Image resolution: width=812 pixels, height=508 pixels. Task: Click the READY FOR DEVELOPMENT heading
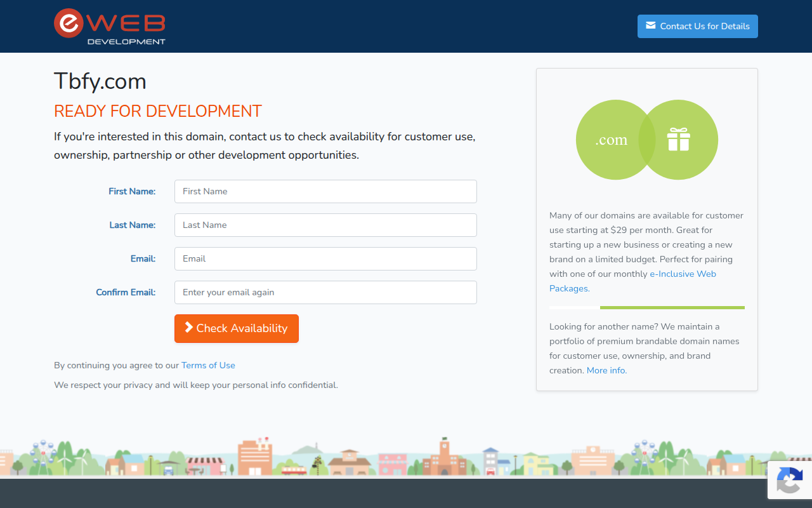(158, 111)
